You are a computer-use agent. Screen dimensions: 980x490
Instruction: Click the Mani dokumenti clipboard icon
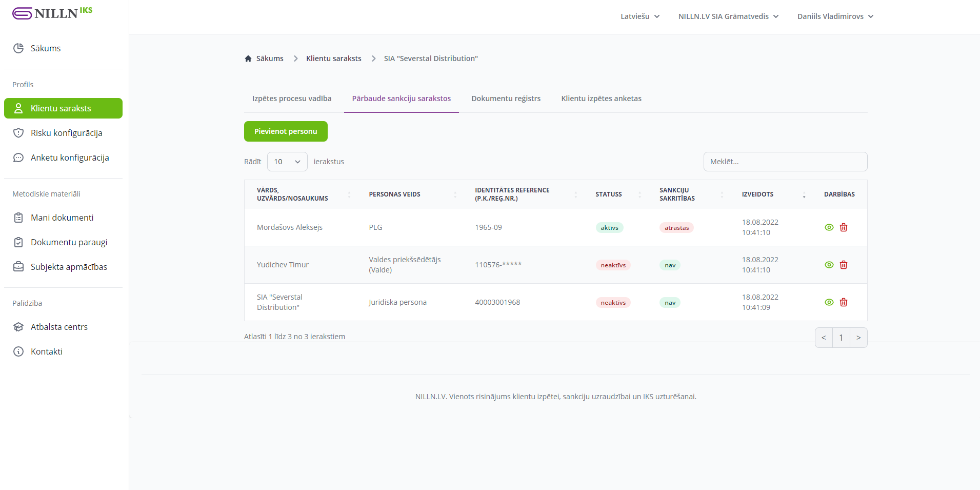click(x=18, y=218)
